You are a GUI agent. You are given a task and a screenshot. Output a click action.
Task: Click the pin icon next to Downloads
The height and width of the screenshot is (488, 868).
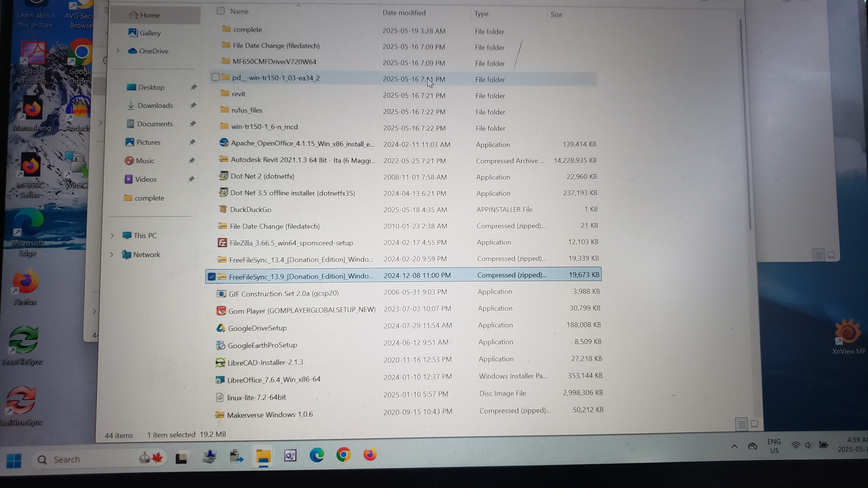[193, 105]
